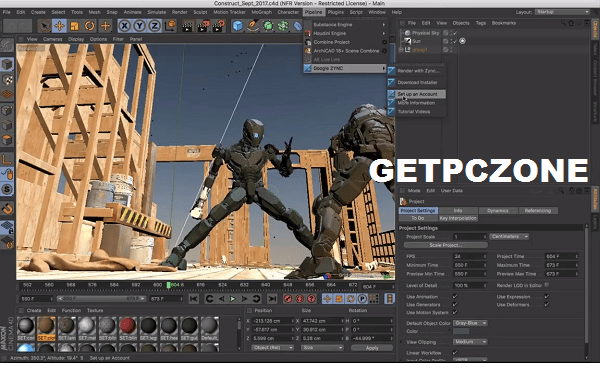This screenshot has width=600, height=374.
Task: Play the animation forward
Action: coord(233,299)
